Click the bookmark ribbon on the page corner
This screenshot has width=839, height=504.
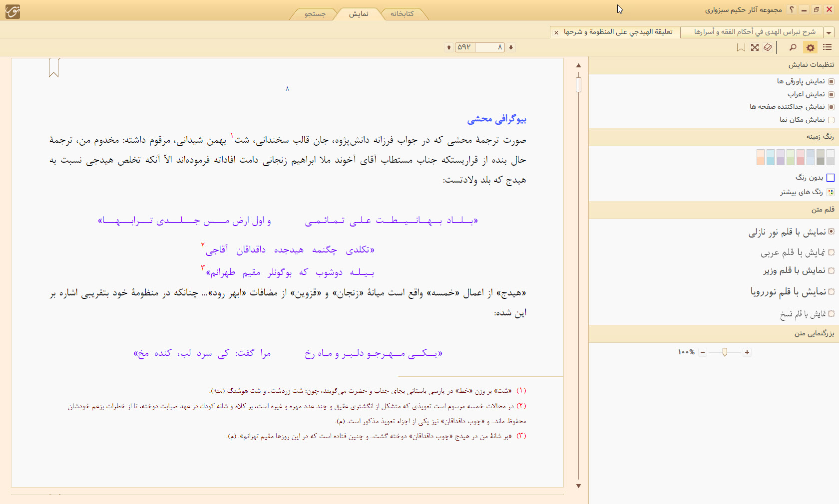coord(54,67)
